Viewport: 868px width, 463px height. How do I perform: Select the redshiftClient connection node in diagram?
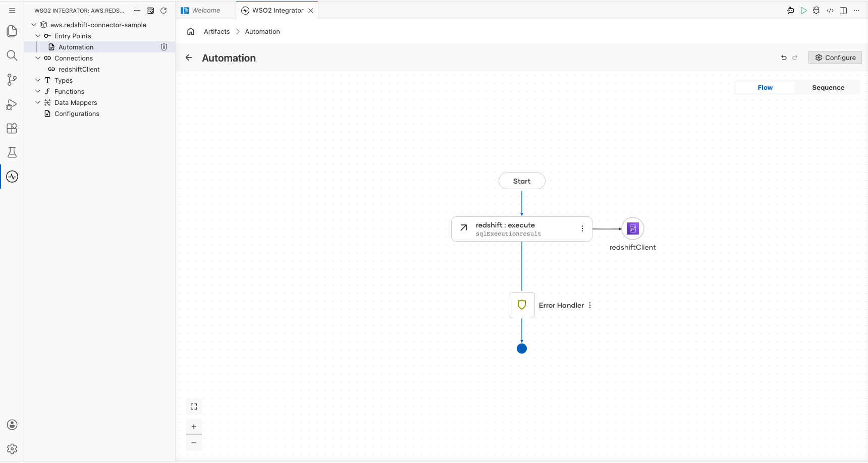coord(632,228)
